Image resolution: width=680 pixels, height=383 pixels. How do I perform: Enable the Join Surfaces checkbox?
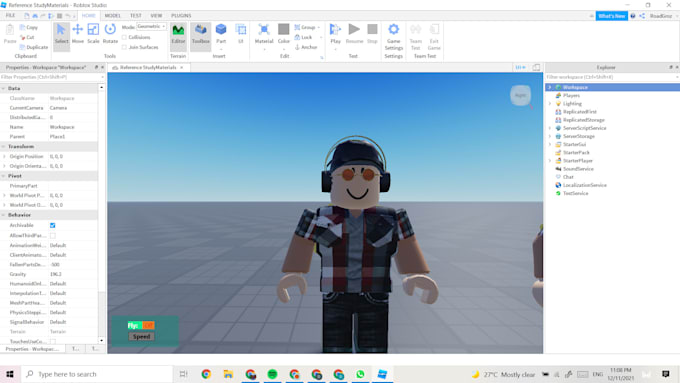(x=124, y=47)
